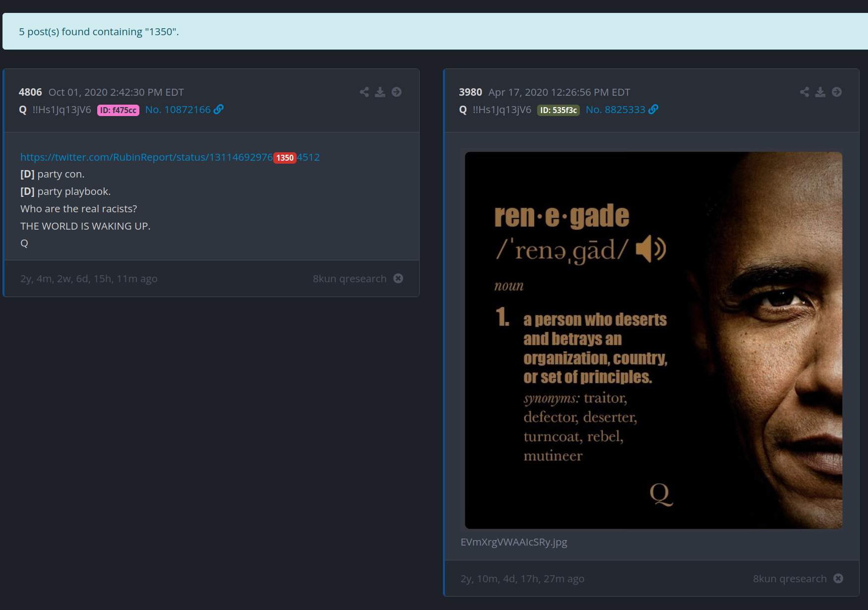This screenshot has height=610, width=868.
Task: Click tripcode !!Hs1Jq13jV6 on post 4806
Action: point(62,110)
